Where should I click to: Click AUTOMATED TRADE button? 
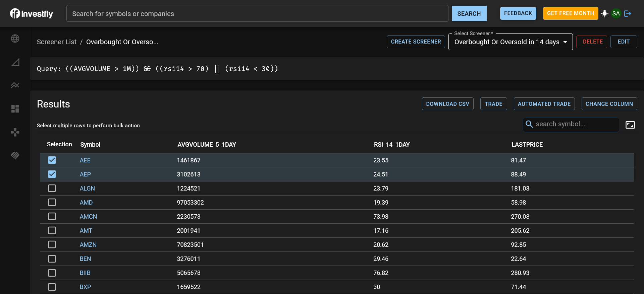point(544,104)
